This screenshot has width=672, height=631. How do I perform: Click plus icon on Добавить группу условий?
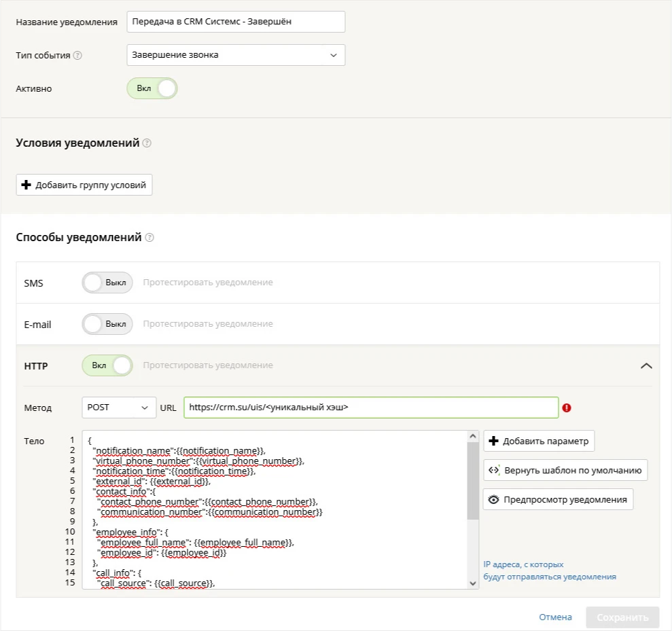26,185
